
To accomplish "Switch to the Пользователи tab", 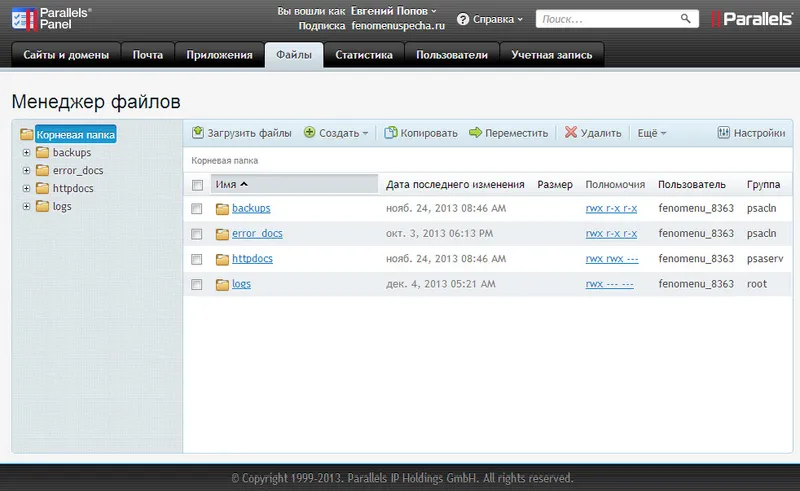I will [452, 55].
